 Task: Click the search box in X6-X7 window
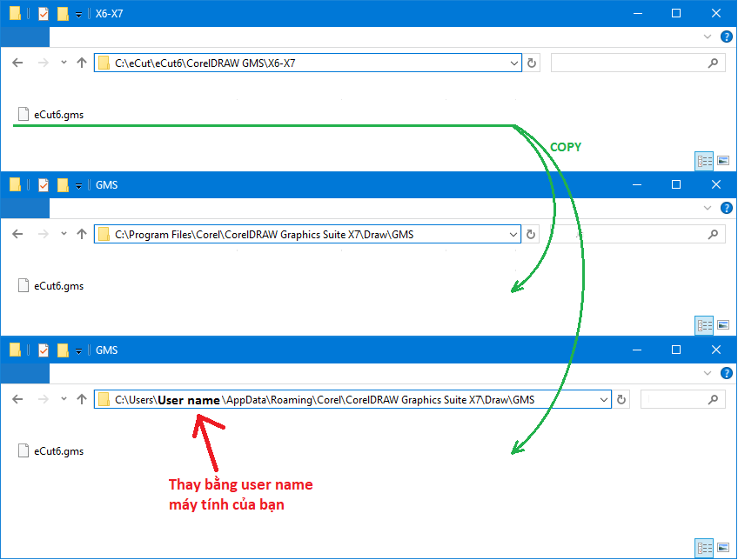[638, 63]
